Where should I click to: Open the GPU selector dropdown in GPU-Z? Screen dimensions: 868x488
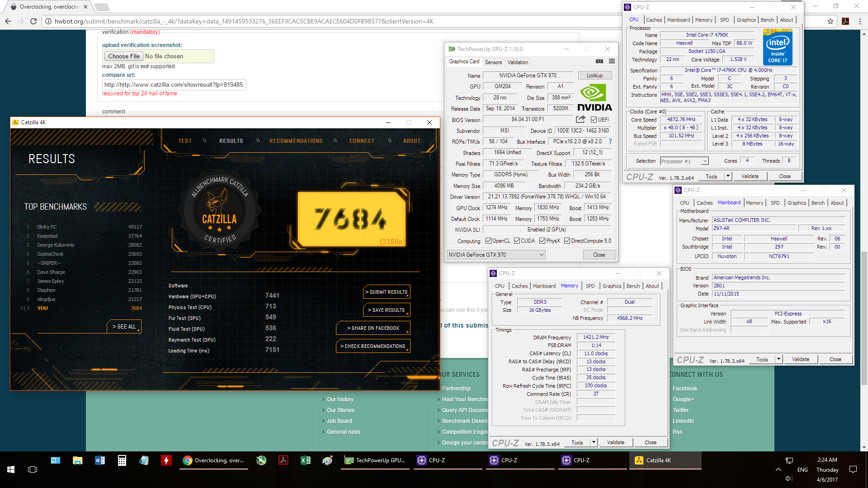pyautogui.click(x=496, y=255)
